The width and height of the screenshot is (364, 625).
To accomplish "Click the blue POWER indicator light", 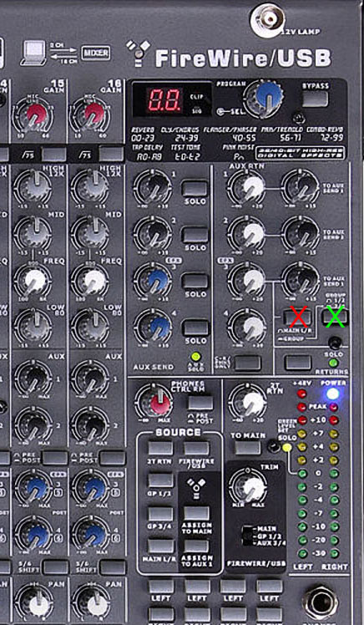I will pyautogui.click(x=333, y=394).
